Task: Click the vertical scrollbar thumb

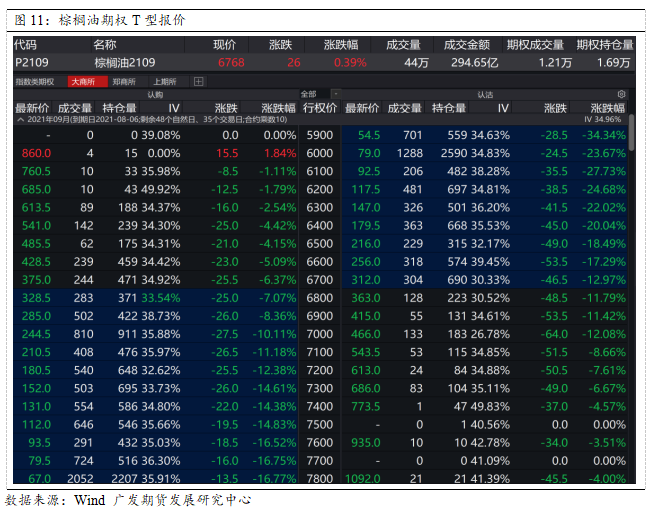Action: pos(631,133)
